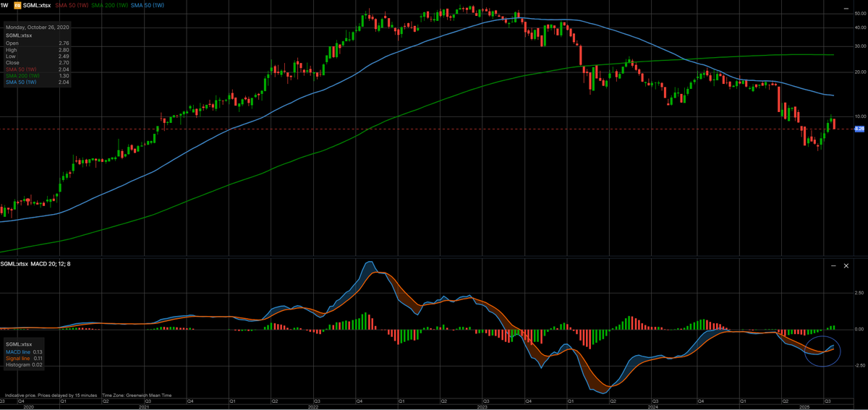Click the 8.26 current price tag
The height and width of the screenshot is (410, 868).
[860, 129]
